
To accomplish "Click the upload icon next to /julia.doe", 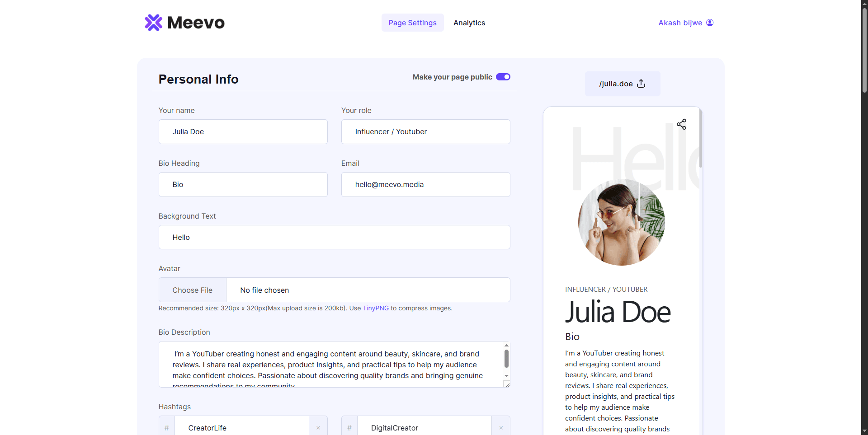I will point(641,84).
